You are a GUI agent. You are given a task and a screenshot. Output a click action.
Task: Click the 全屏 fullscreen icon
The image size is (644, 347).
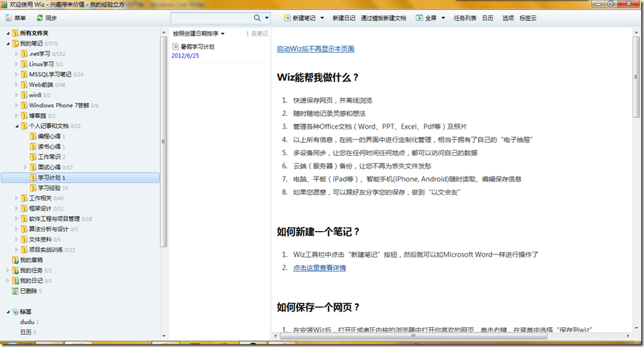(x=419, y=18)
